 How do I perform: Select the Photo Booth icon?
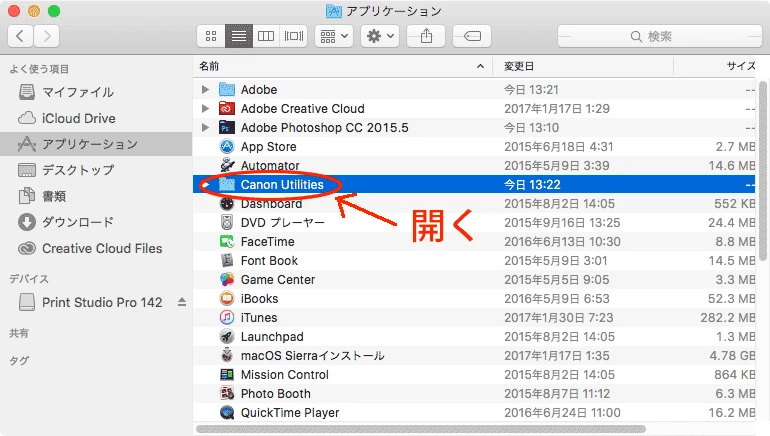[x=227, y=393]
